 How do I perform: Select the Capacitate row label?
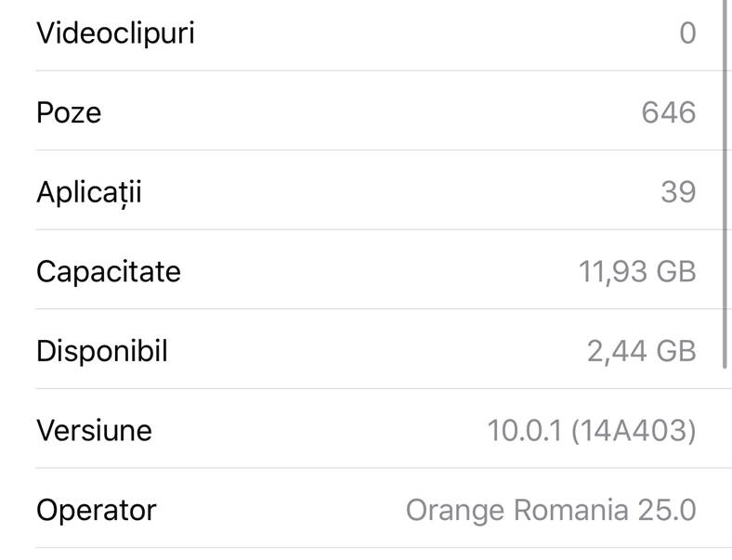108,272
